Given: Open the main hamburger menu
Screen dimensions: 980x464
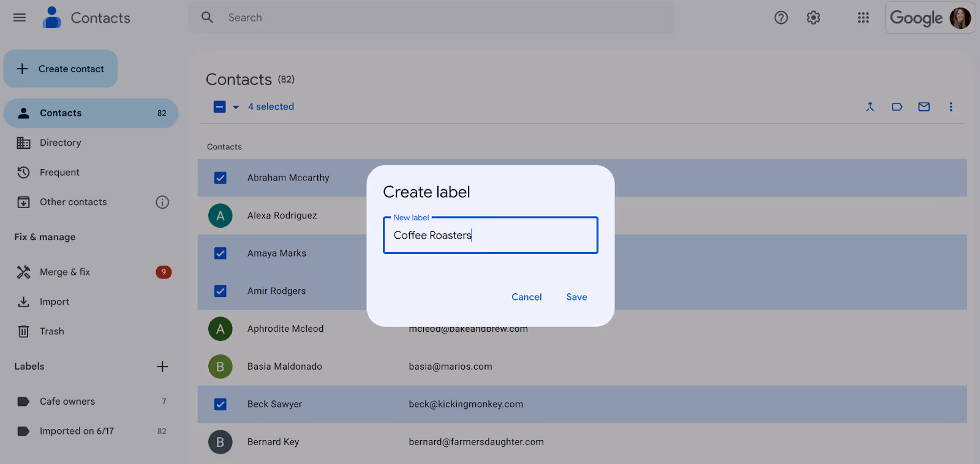Looking at the screenshot, I should [x=20, y=18].
